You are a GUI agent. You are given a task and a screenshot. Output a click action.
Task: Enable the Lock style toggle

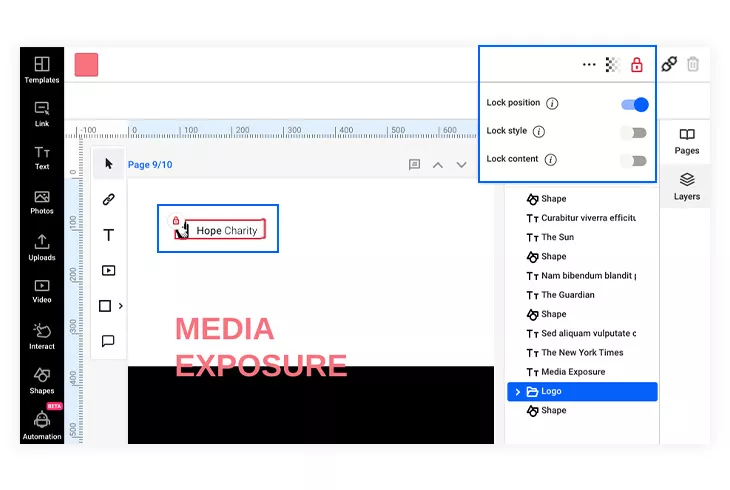point(634,133)
